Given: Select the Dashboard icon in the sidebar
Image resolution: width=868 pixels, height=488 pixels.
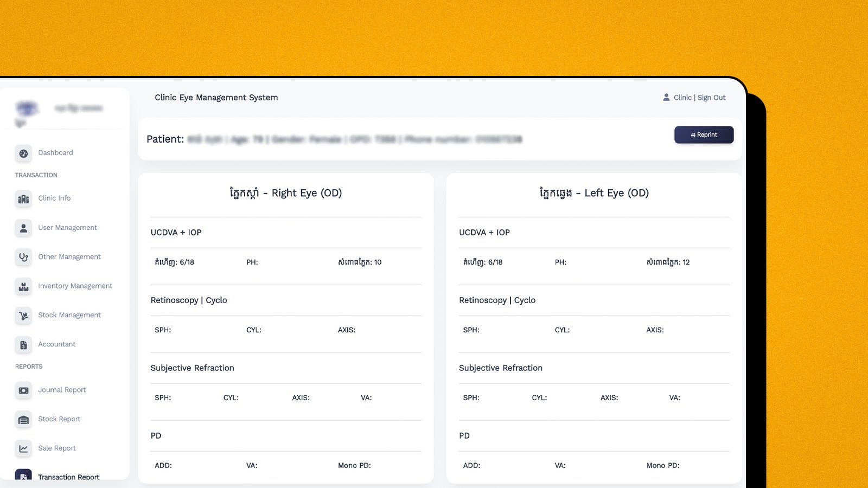Looking at the screenshot, I should pyautogui.click(x=23, y=153).
